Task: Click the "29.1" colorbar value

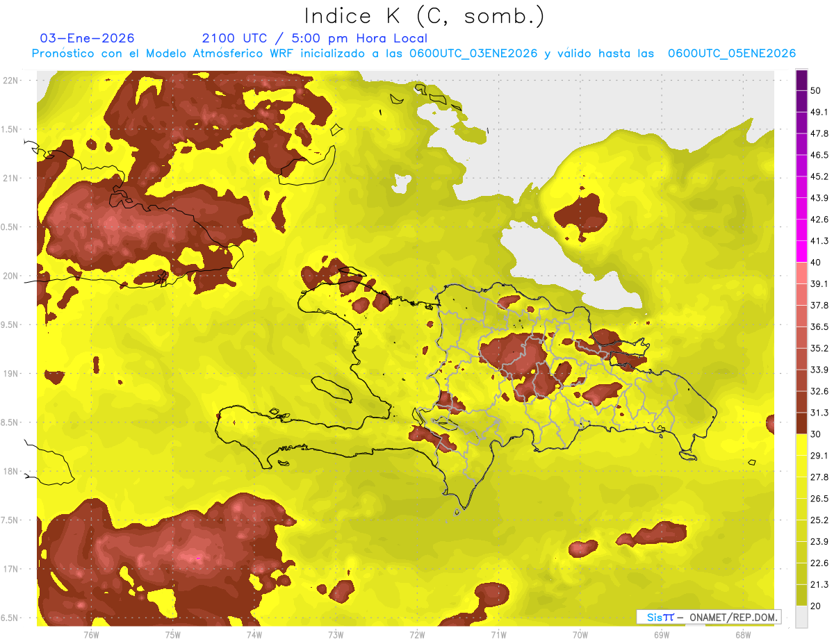Action: (820, 456)
